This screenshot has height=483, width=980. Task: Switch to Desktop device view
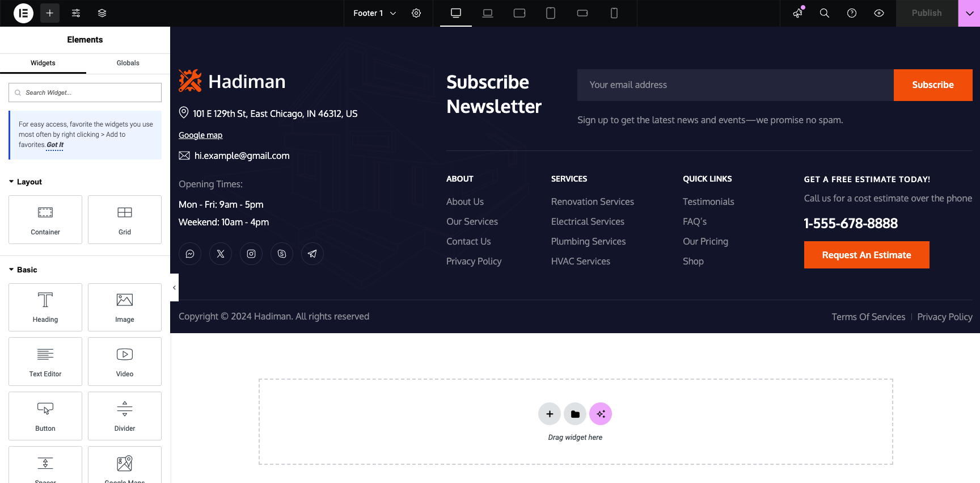[456, 13]
